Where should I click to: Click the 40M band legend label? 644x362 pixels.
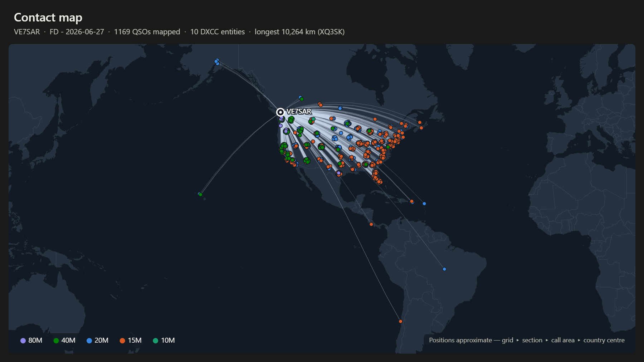tap(68, 341)
